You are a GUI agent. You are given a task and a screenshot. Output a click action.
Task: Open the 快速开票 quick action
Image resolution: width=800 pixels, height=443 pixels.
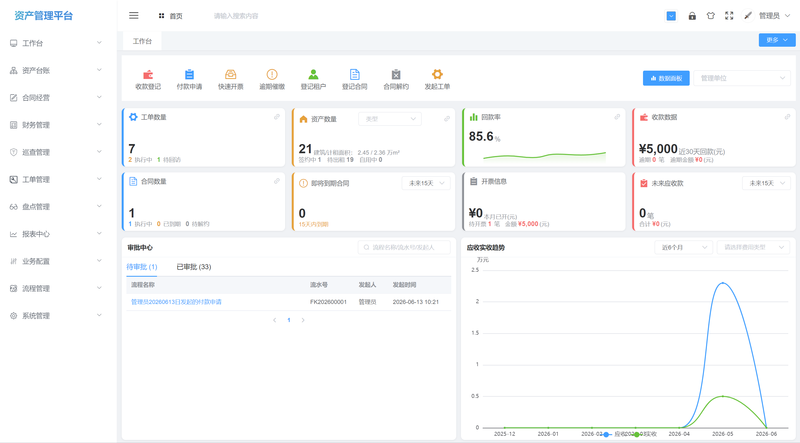click(x=231, y=80)
